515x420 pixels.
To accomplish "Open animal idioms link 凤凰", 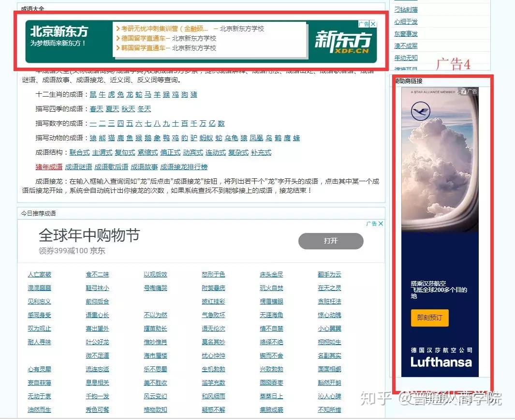I will coord(256,138).
